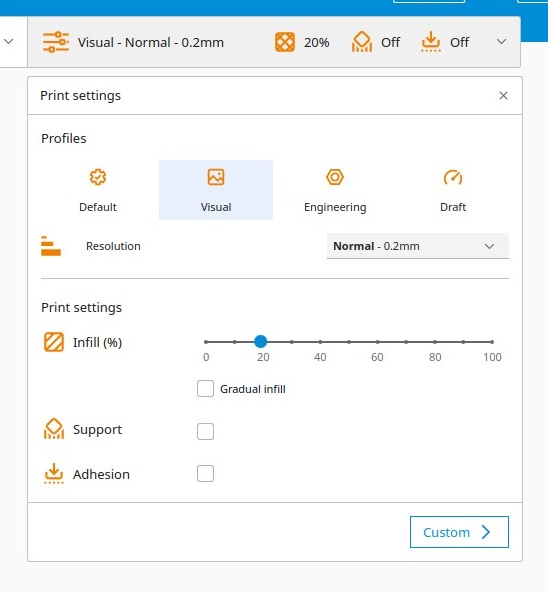This screenshot has width=548, height=592.
Task: Collapse the print settings summary bar chevron
Action: click(x=501, y=42)
